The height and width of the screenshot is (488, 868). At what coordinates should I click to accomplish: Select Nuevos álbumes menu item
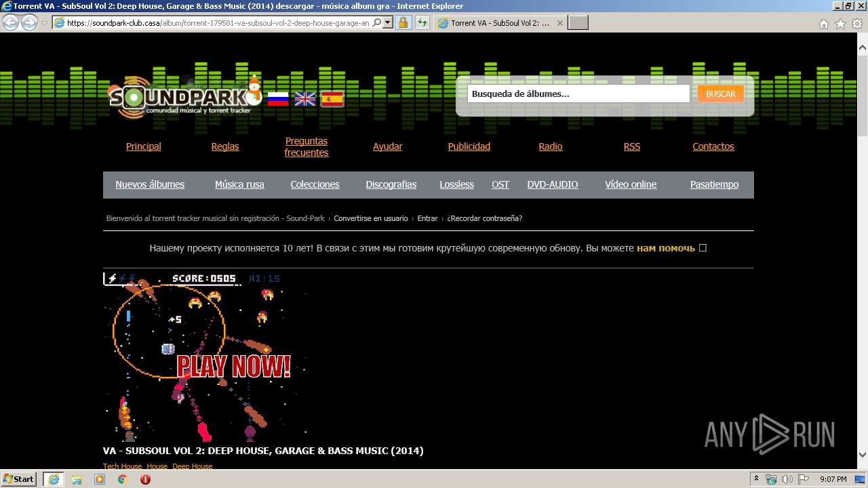[150, 184]
